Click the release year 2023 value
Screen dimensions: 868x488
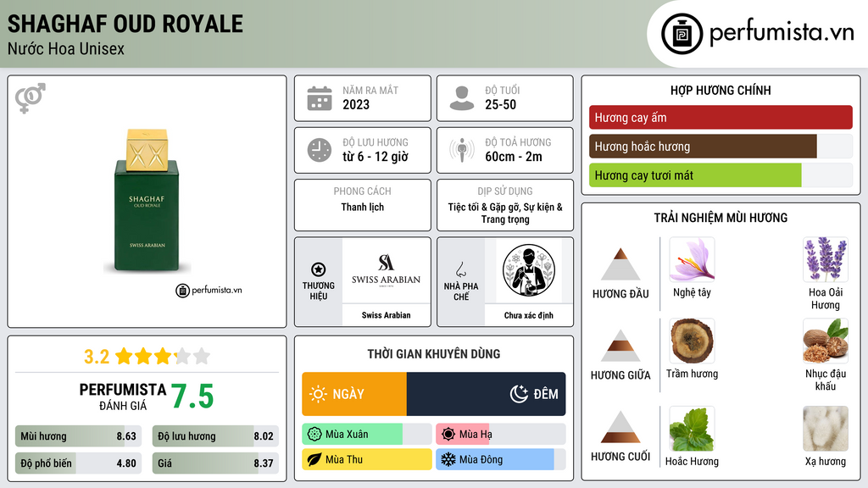click(x=356, y=104)
